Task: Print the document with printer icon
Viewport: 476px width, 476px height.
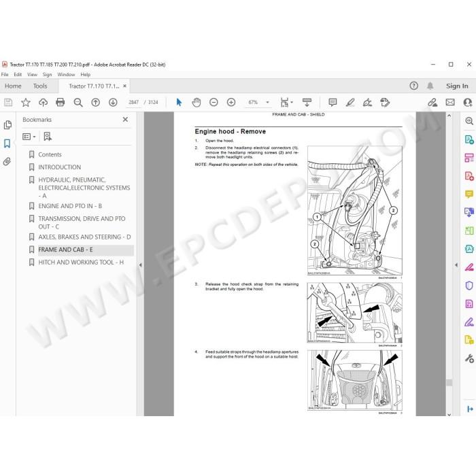Action: tap(61, 103)
